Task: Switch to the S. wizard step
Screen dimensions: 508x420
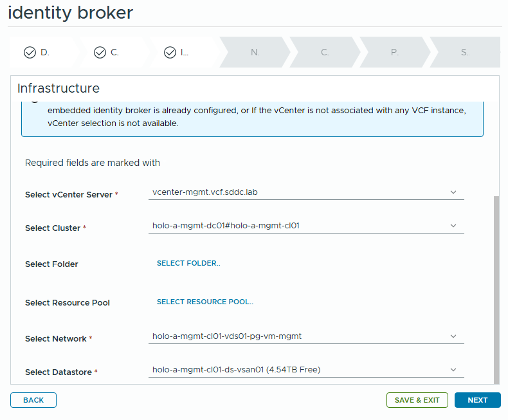Action: [465, 53]
